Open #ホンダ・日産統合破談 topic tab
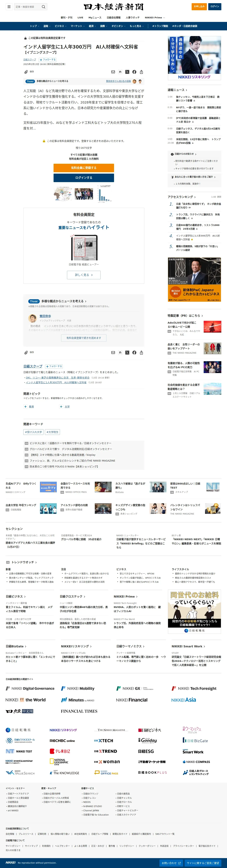Image resolution: width=227 pixels, height=868 pixels. coord(185,26)
